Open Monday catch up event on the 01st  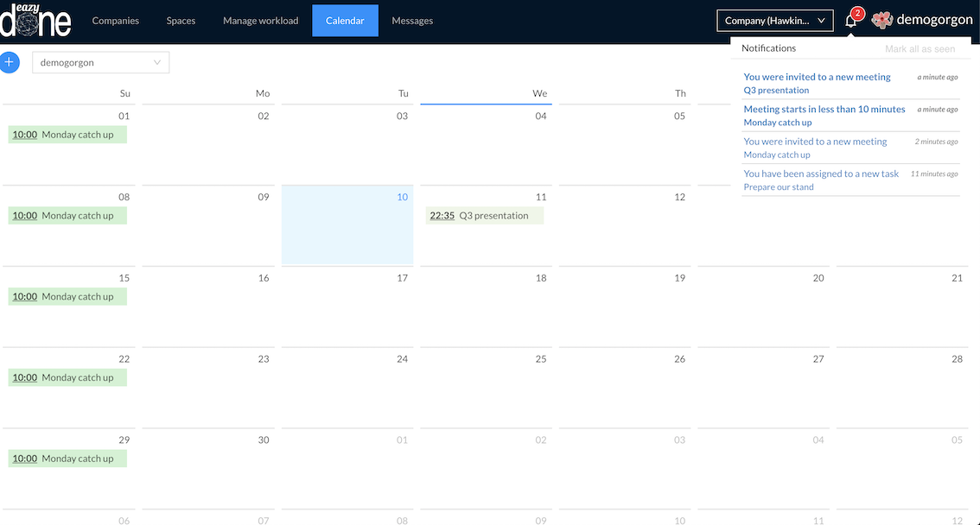(x=67, y=134)
